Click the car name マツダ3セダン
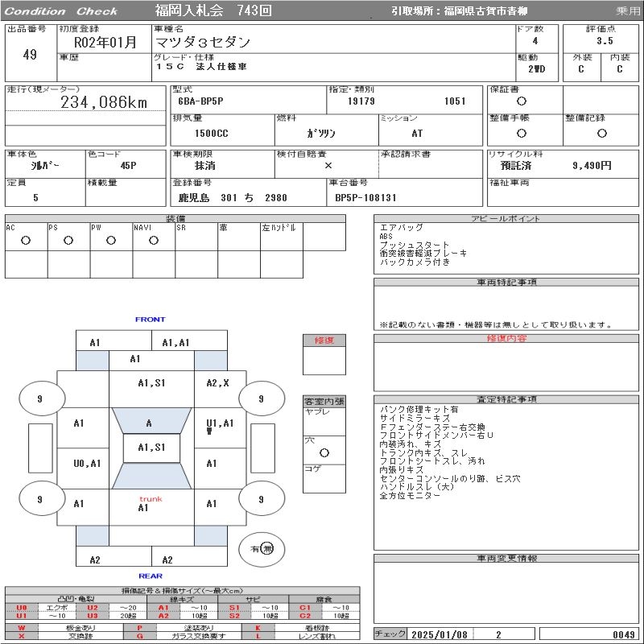 pyautogui.click(x=203, y=42)
